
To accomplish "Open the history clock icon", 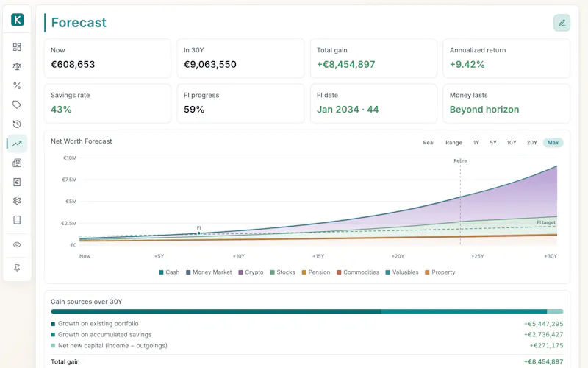I will [17, 124].
